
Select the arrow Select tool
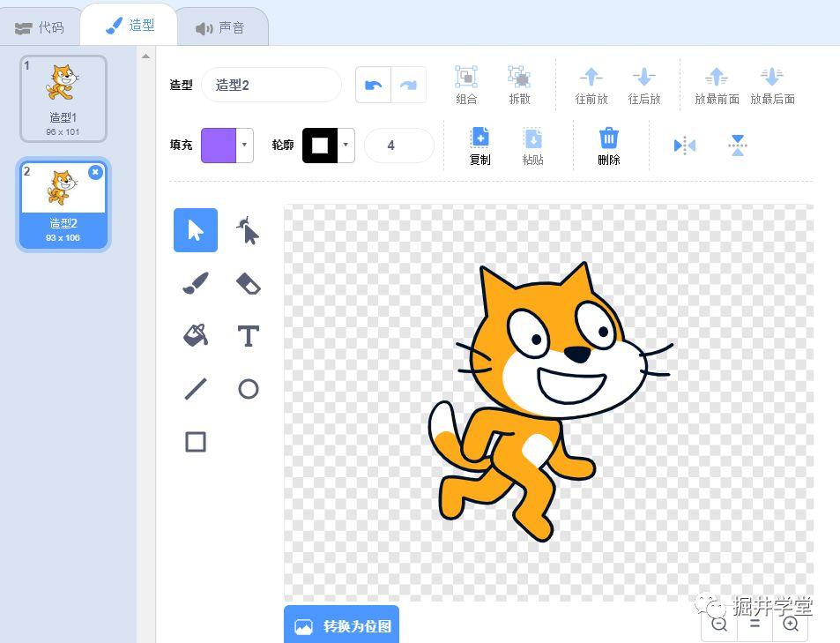196,230
